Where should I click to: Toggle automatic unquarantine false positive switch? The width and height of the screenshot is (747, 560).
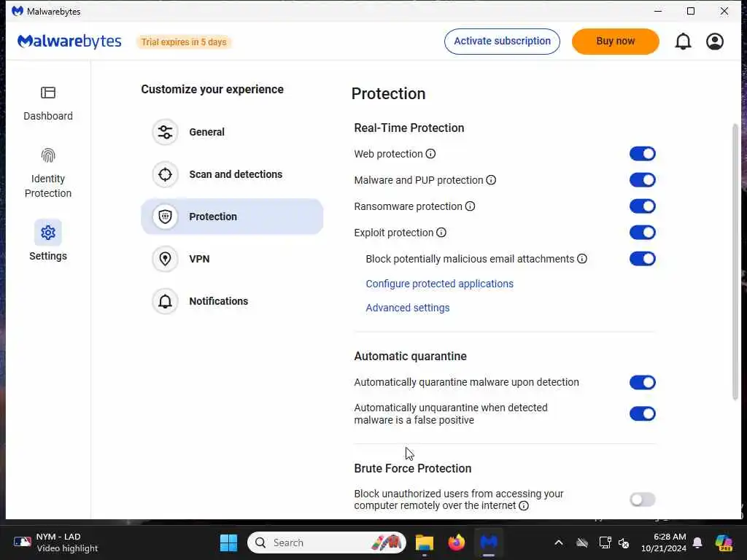(642, 414)
